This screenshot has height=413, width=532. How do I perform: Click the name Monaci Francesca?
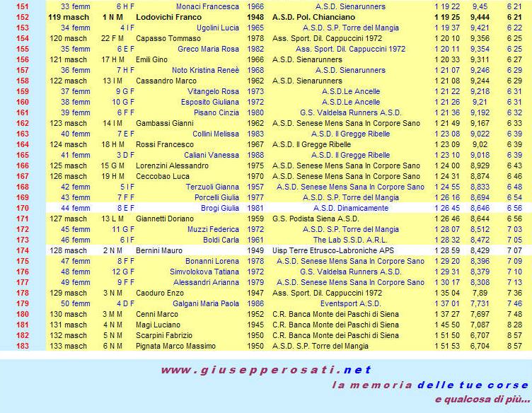[x=207, y=6]
